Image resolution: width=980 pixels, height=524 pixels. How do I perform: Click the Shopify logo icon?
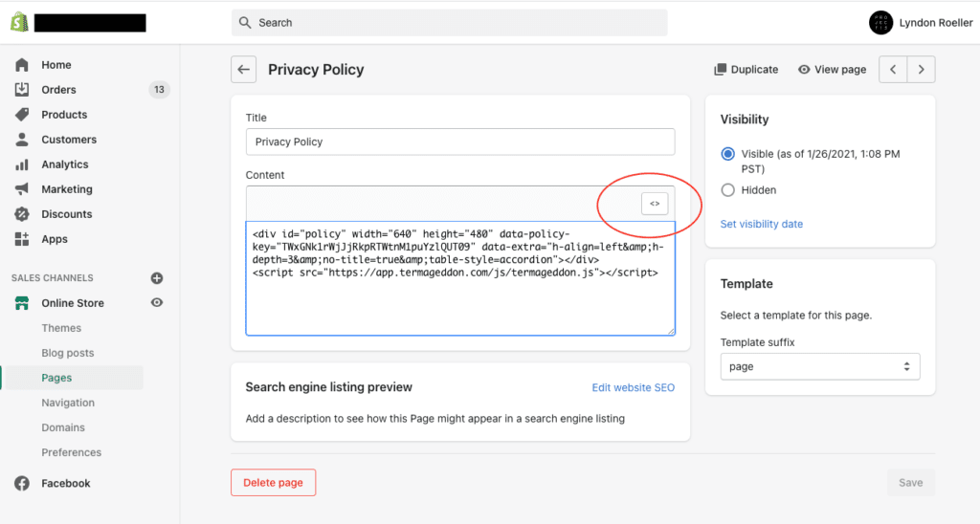click(x=19, y=23)
